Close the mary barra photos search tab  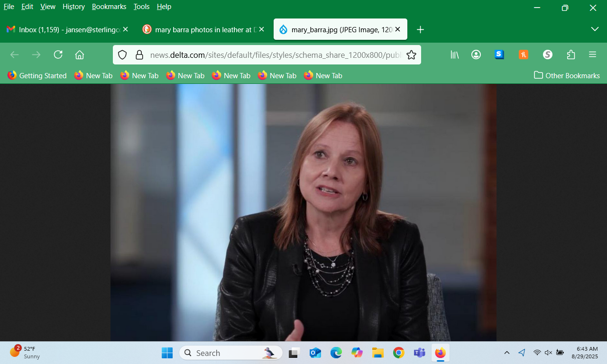click(x=261, y=29)
